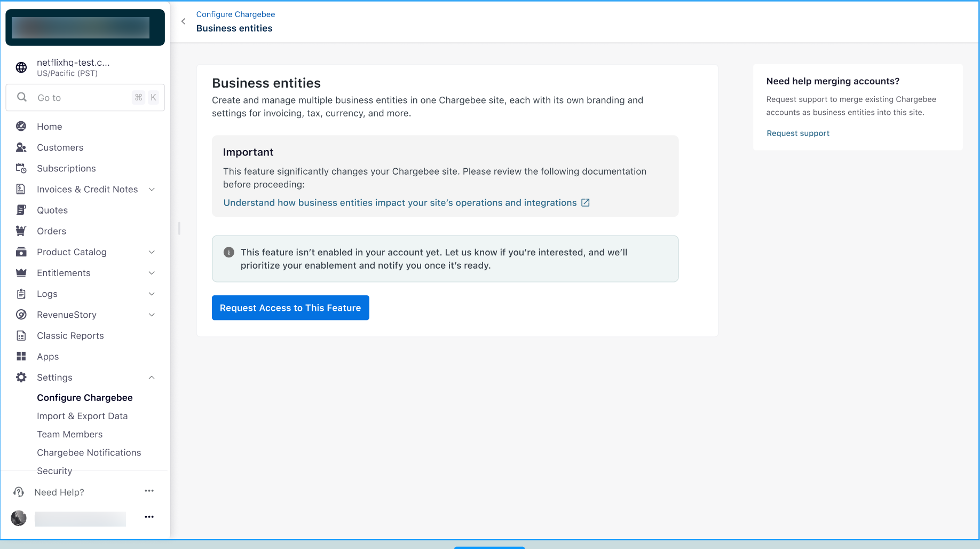Expand the RevenueStory chevron
Screen dimensions: 980x549
click(152, 315)
